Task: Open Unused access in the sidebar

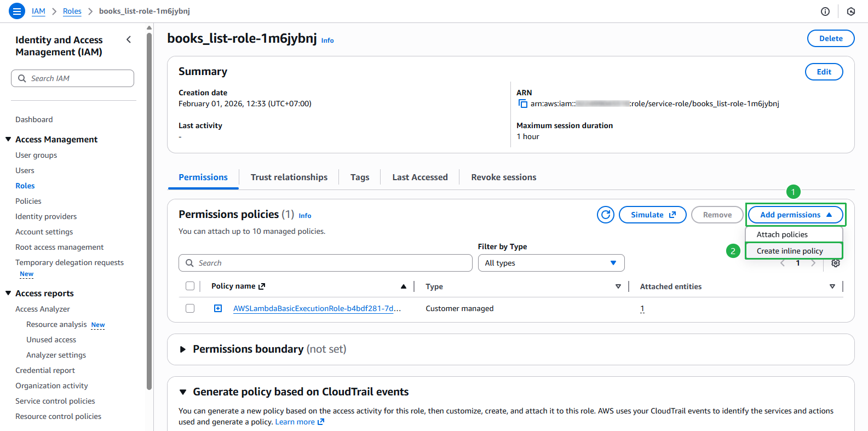Action: coord(51,340)
